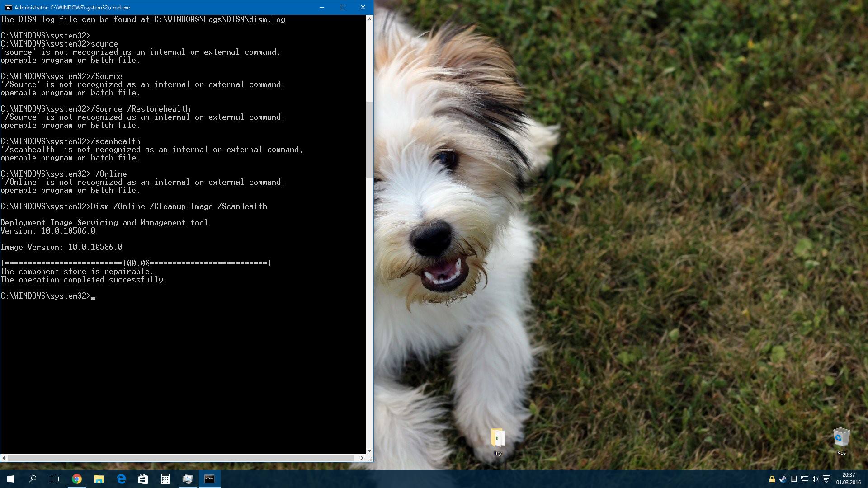
Task: Switch to the performance monitor app in taskbar
Action: tap(187, 479)
